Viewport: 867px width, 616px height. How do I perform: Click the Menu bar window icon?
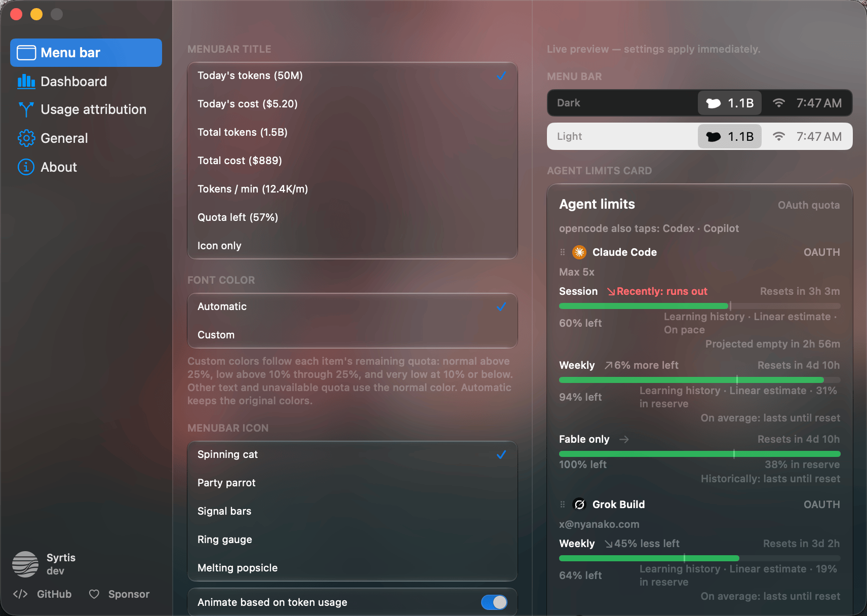[x=26, y=53]
